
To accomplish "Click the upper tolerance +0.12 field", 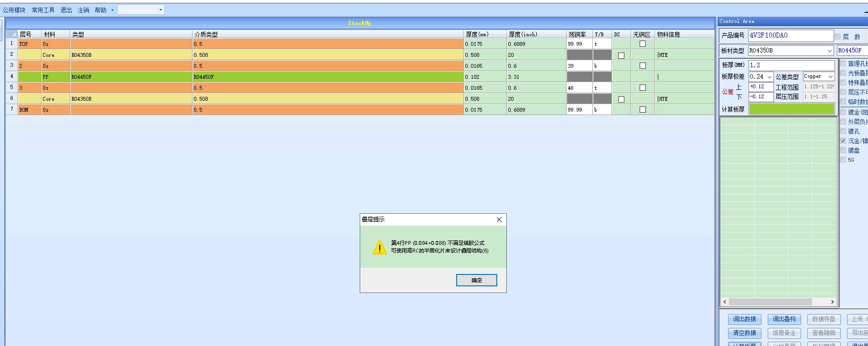I will (x=761, y=87).
